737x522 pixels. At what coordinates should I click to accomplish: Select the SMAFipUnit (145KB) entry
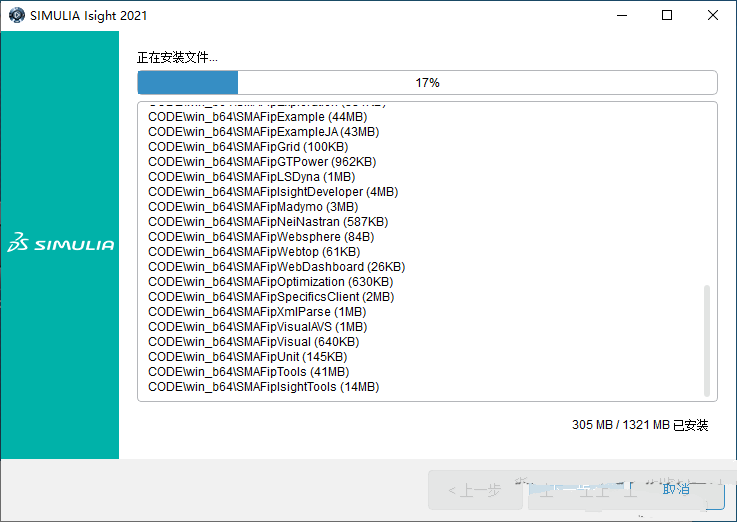pyautogui.click(x=248, y=357)
